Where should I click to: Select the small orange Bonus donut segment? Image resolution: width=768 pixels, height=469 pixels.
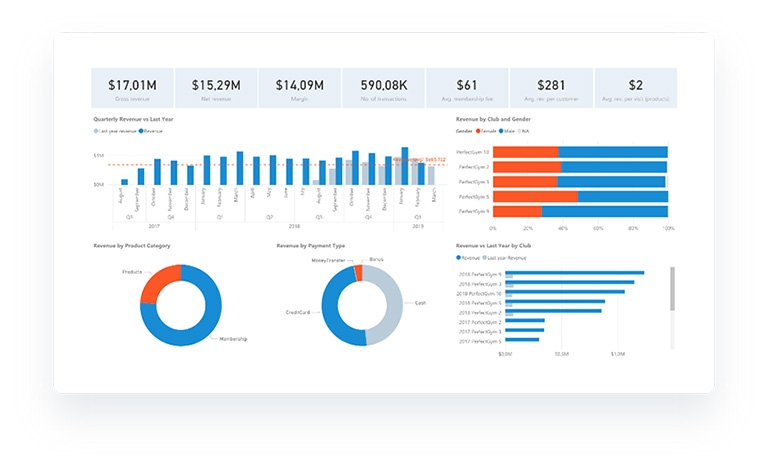(x=359, y=273)
